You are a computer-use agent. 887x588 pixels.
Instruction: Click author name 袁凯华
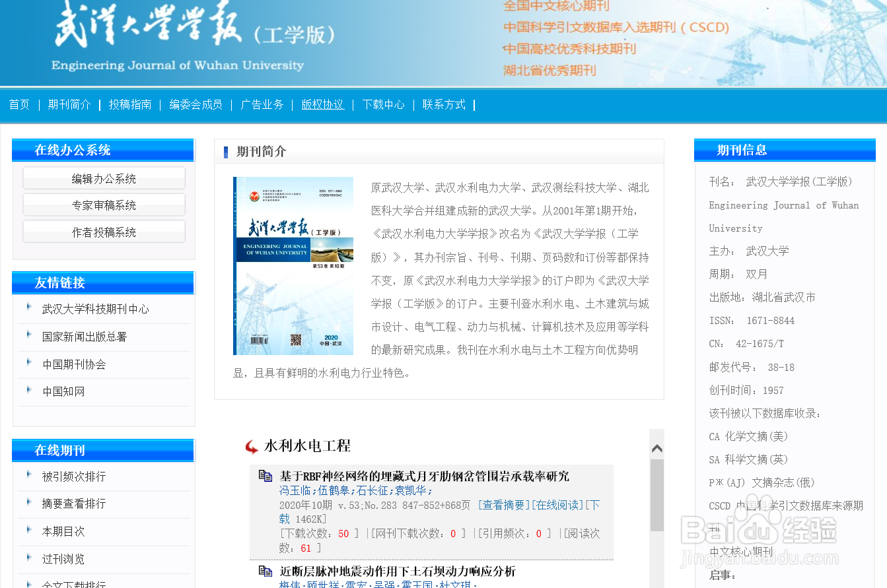411,490
